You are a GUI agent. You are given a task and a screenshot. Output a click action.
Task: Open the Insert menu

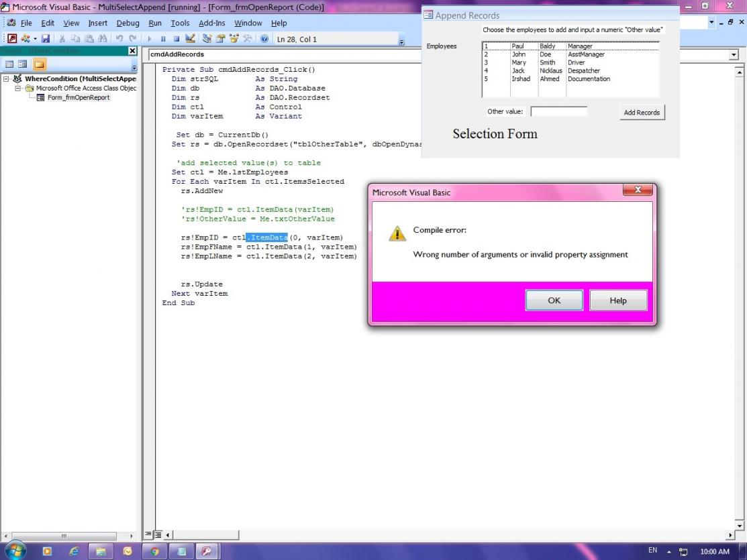point(98,23)
